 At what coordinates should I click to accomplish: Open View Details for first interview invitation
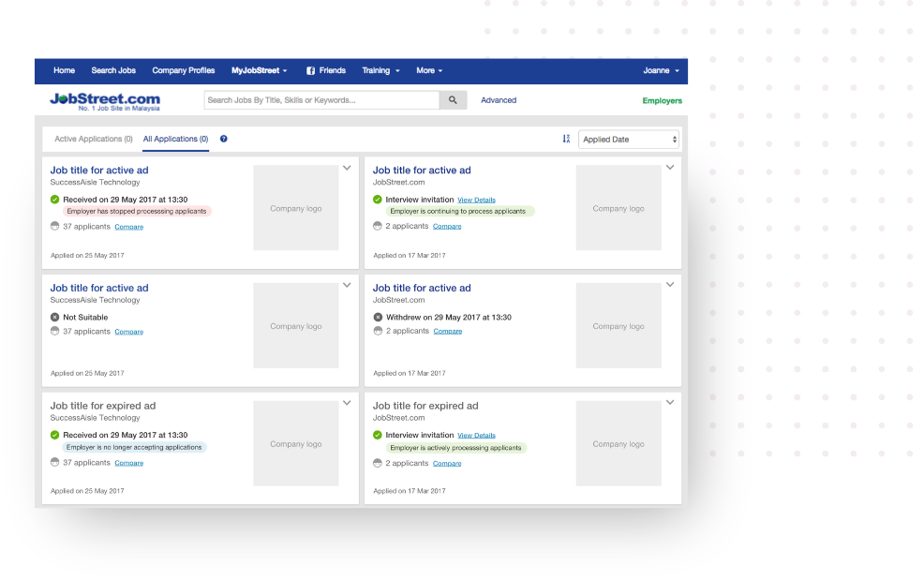(476, 201)
